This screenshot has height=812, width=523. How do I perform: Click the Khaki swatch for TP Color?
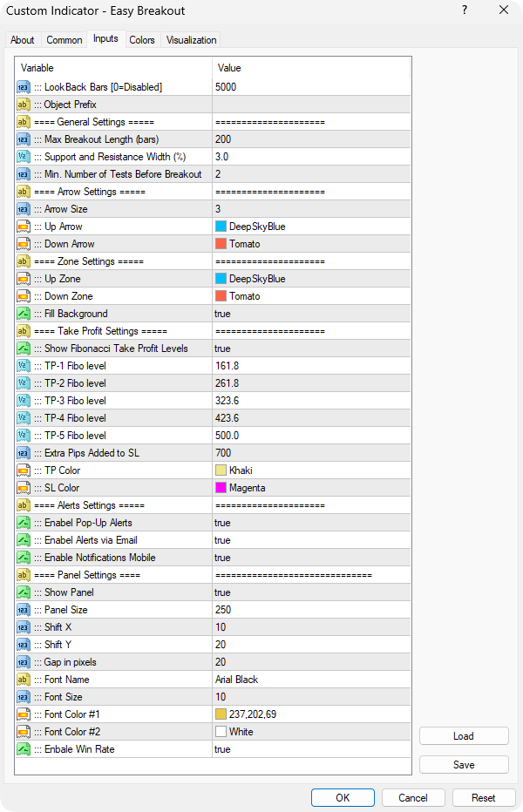point(221,470)
